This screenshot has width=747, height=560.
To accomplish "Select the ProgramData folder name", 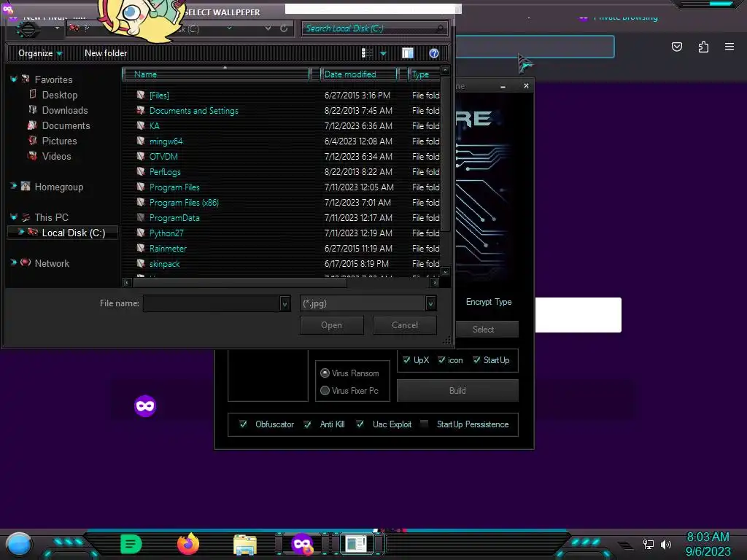I will pyautogui.click(x=174, y=217).
